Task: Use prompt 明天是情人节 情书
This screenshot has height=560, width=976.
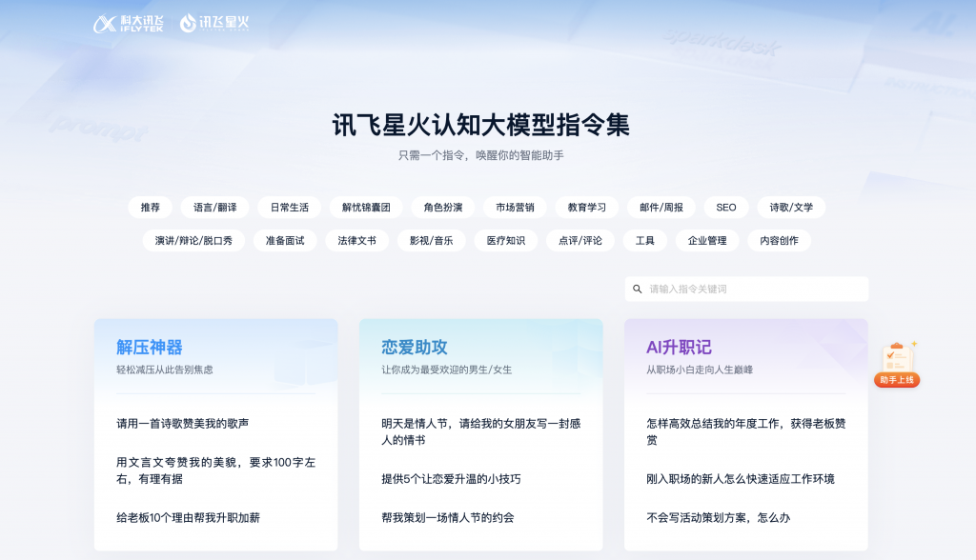Action: tap(481, 431)
